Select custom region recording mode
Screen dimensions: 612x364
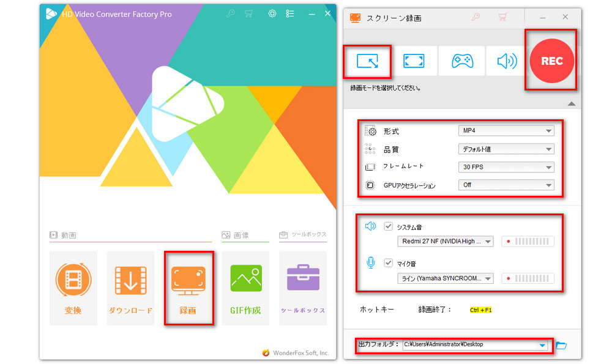coord(367,61)
